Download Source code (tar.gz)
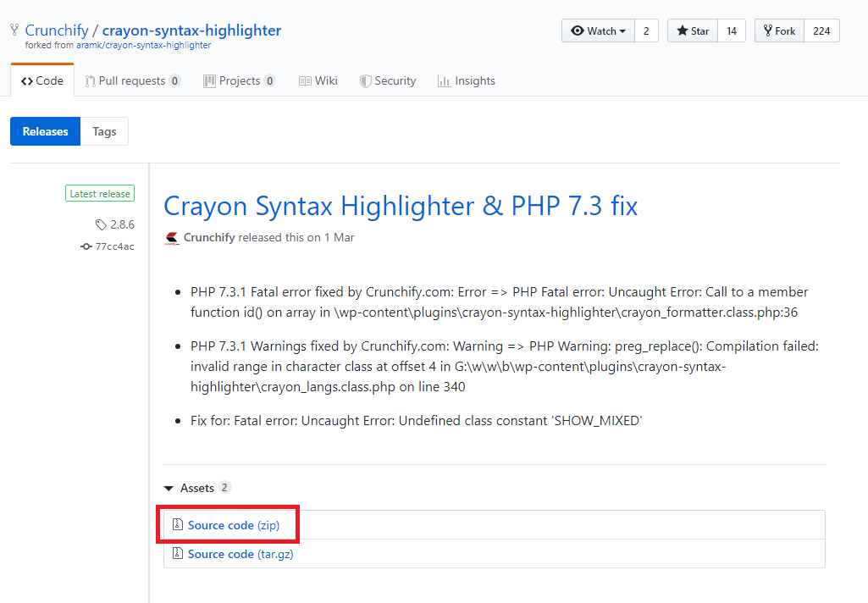 (x=240, y=554)
